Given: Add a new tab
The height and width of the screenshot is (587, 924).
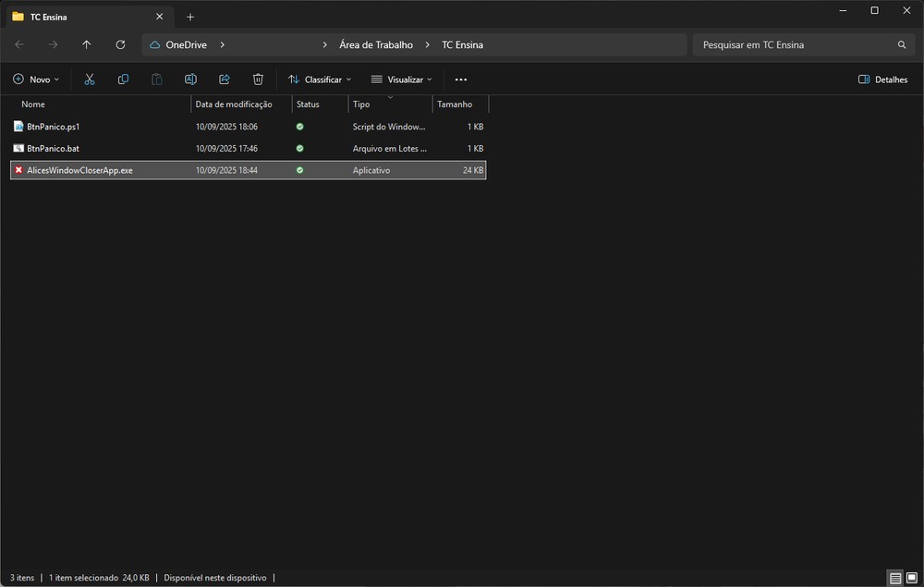Looking at the screenshot, I should point(190,17).
